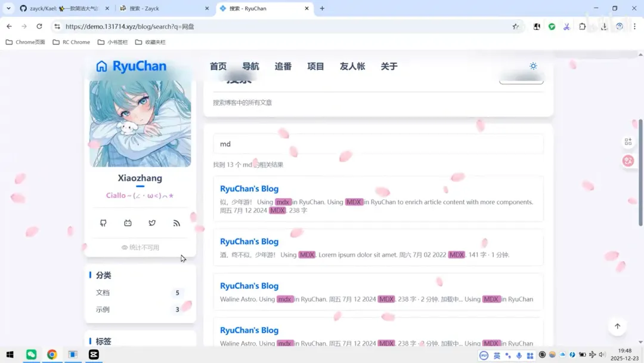The height and width of the screenshot is (363, 644).
Task: Open the first RyuChan's Blog search result
Action: coord(249,188)
